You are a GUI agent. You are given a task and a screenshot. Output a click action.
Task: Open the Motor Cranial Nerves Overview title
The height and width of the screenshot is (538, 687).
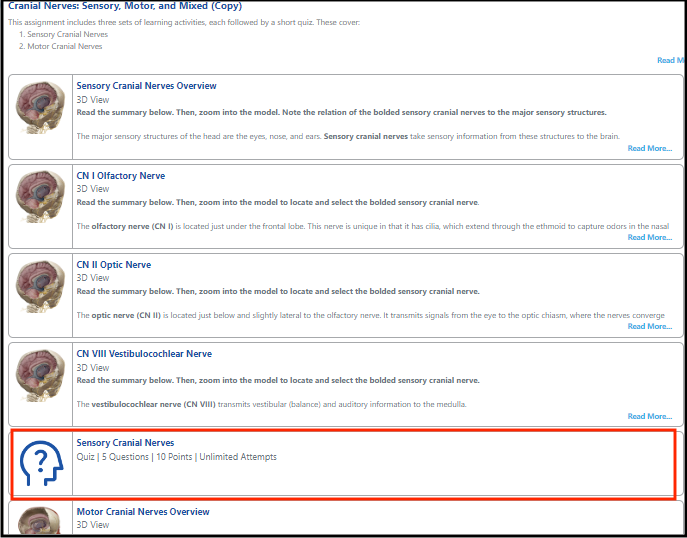(143, 512)
